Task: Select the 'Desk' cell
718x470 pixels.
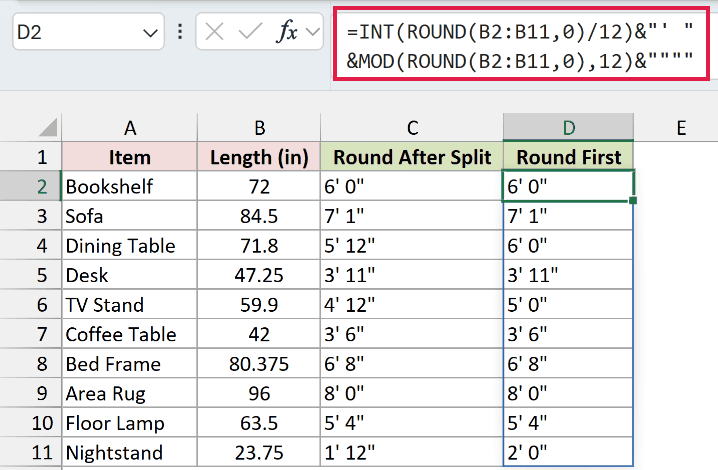Action: pos(130,274)
